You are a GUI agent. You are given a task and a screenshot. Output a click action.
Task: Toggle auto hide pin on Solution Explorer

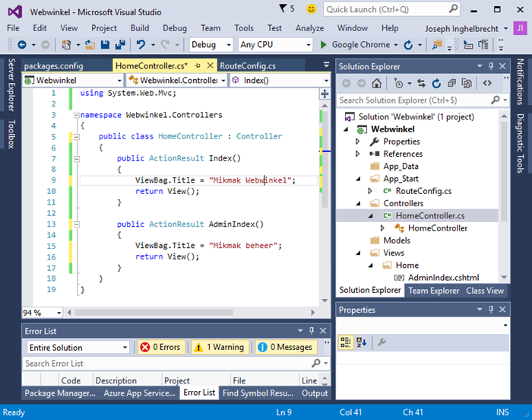click(491, 66)
